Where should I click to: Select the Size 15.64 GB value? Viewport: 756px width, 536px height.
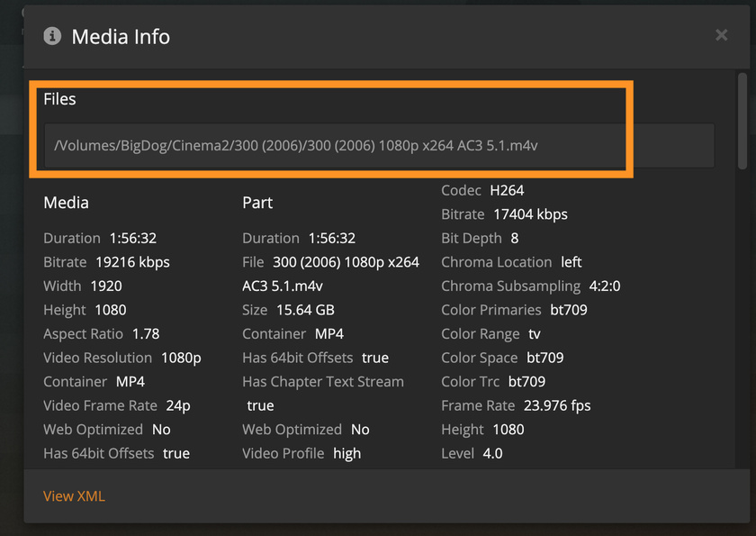[305, 310]
